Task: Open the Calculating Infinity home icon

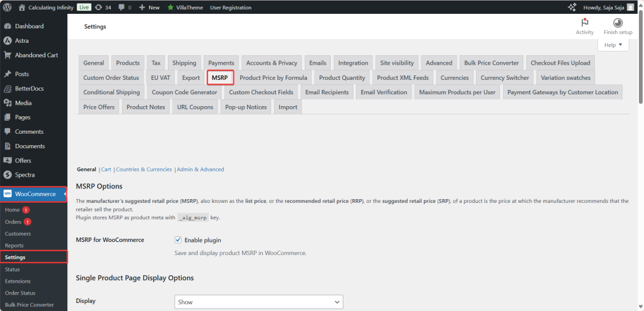Action: coord(22,8)
